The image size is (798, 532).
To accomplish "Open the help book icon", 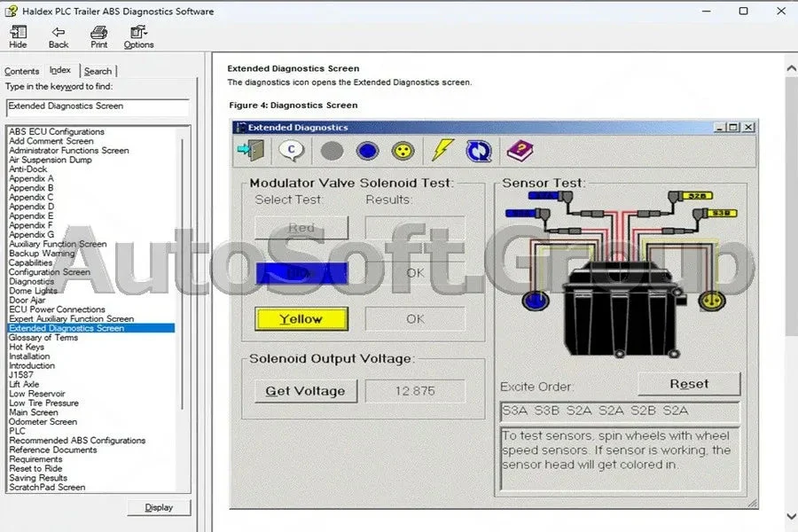I will pos(520,151).
